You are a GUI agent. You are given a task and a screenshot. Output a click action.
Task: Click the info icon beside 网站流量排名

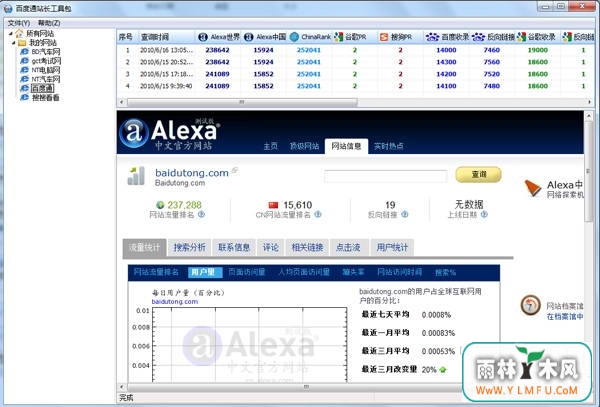tap(201, 215)
